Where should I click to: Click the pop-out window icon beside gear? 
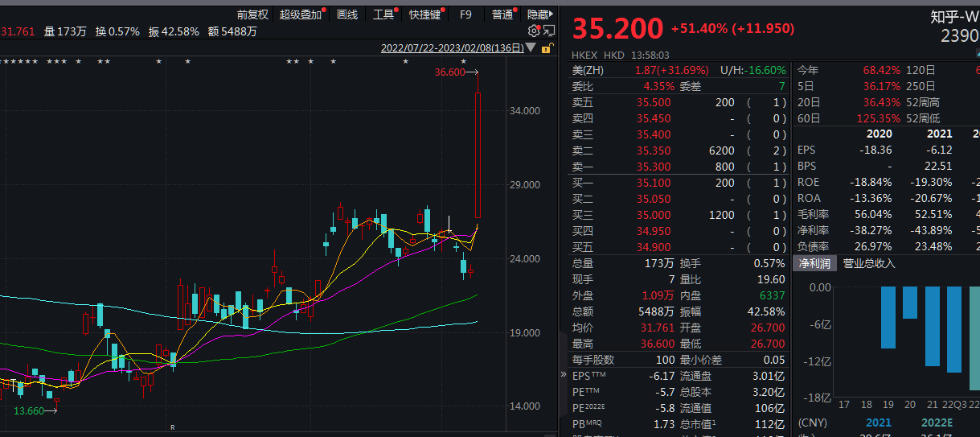[x=548, y=31]
